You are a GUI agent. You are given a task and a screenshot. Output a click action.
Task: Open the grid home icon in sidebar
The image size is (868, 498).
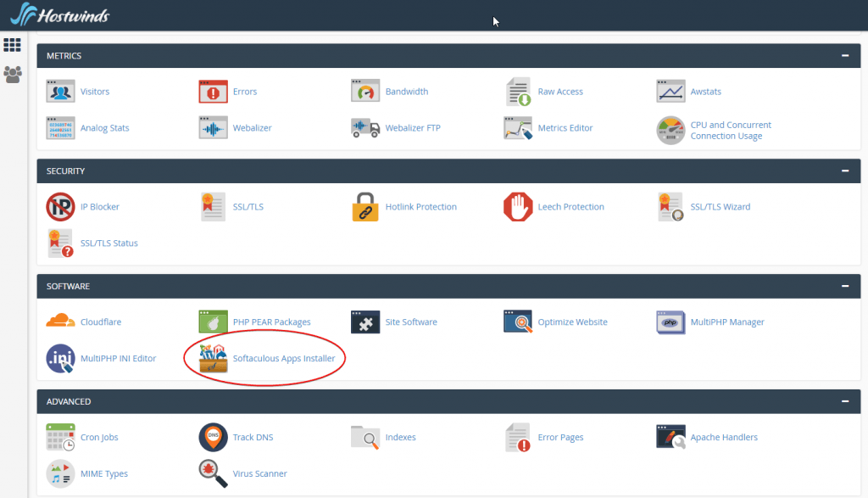coord(13,45)
